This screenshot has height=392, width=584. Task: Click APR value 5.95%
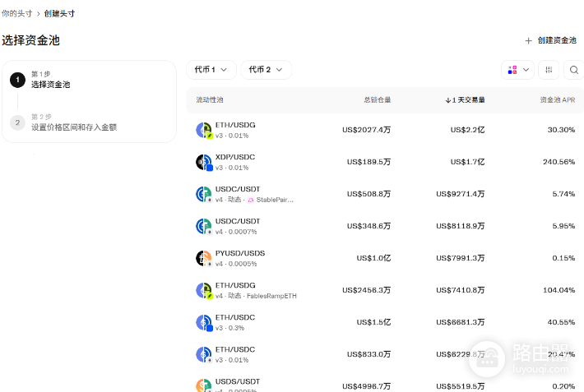click(x=563, y=226)
